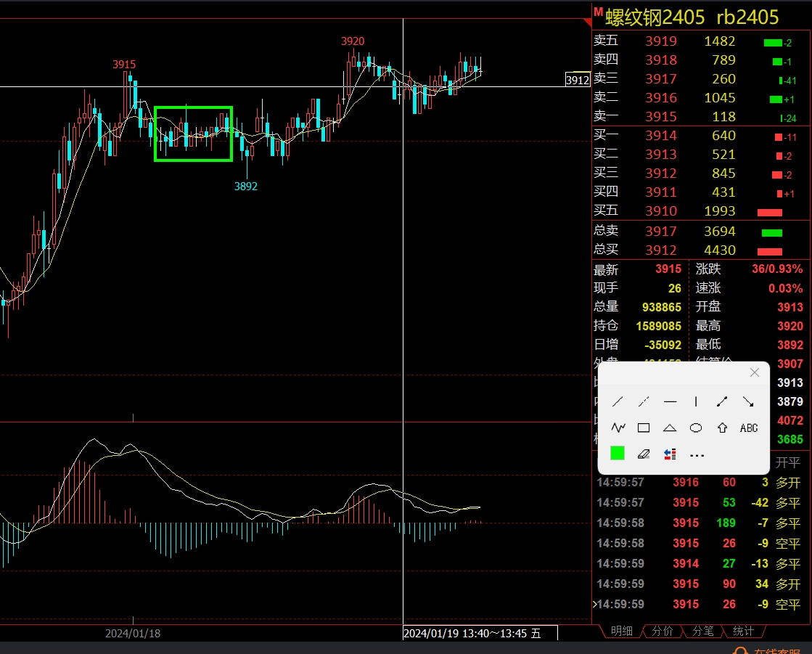Click the 买一 price 3914
The height and width of the screenshot is (654, 812).
tap(661, 136)
